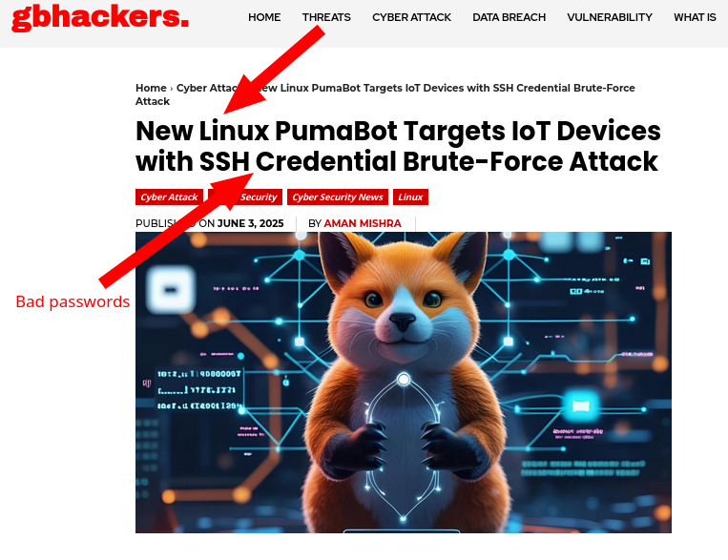Open the WHAT IS menu item
Image resolution: width=728 pixels, height=560 pixels.
pos(695,17)
